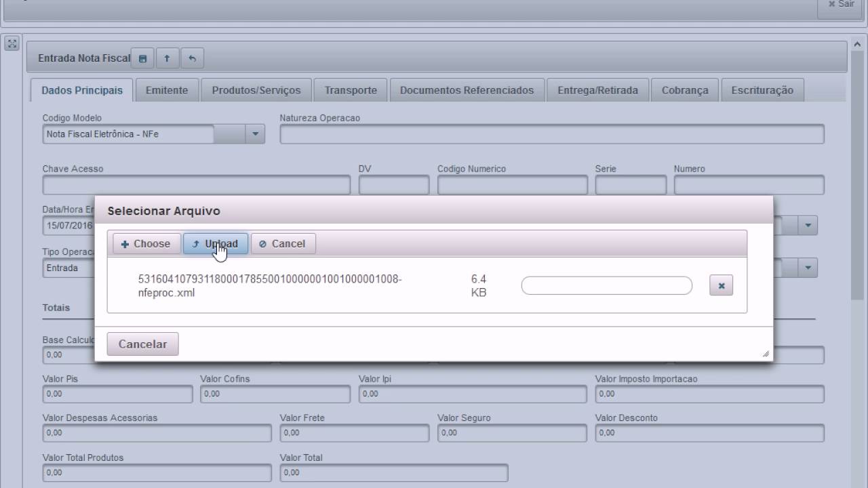Click the Valor Seguro field

pos(513,433)
